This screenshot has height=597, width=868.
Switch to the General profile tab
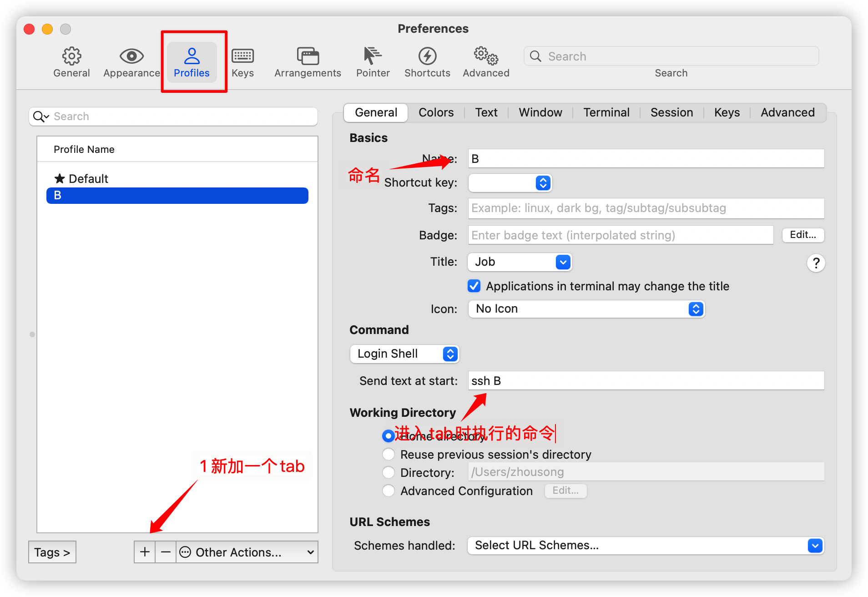pos(376,113)
